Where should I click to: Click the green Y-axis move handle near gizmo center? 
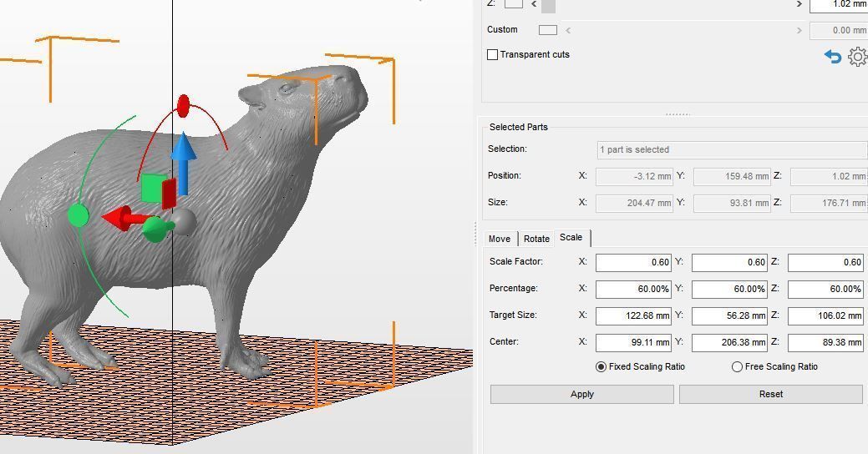pos(157,229)
